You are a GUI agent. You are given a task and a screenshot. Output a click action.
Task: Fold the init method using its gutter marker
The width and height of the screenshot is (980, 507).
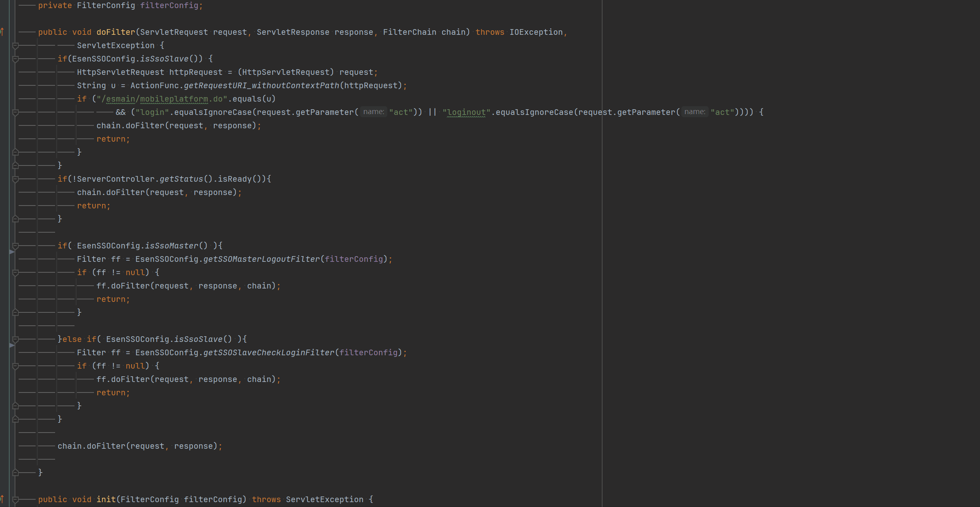15,500
